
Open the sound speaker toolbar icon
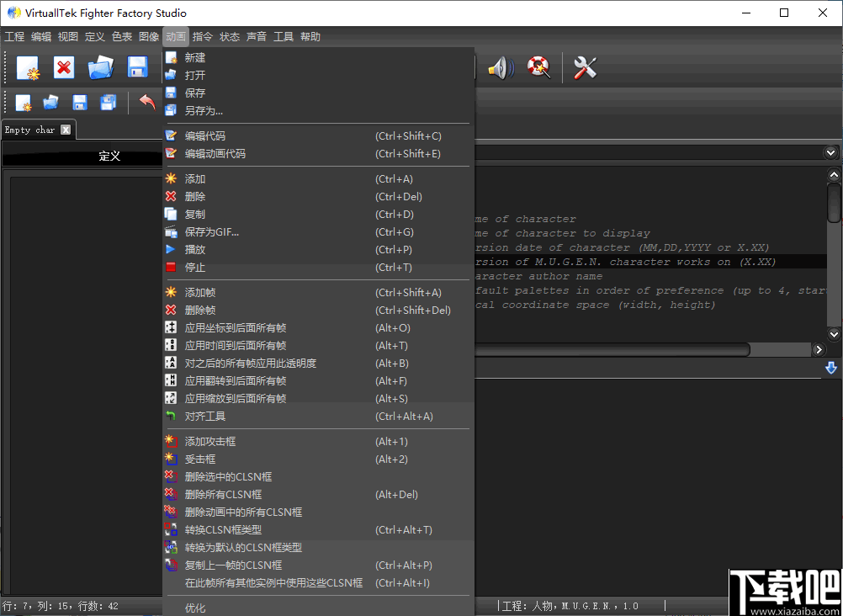click(501, 68)
